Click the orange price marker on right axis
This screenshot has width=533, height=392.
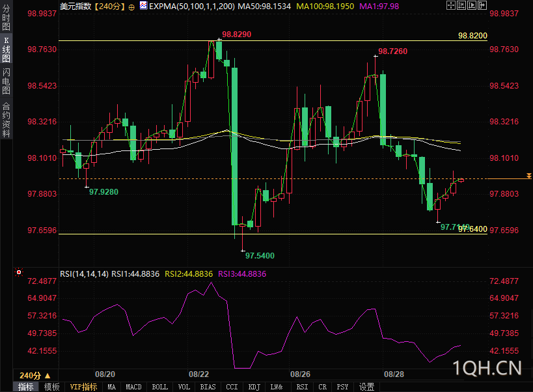529,176
